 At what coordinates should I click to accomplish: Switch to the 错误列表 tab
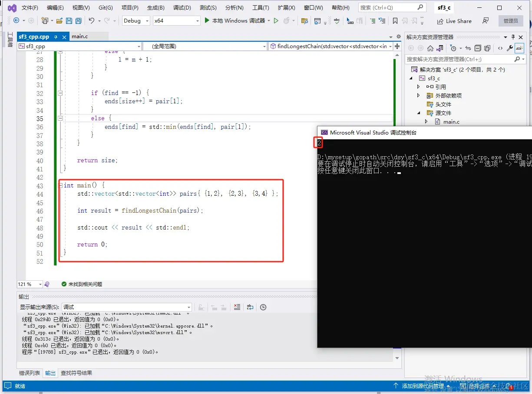(x=30, y=373)
